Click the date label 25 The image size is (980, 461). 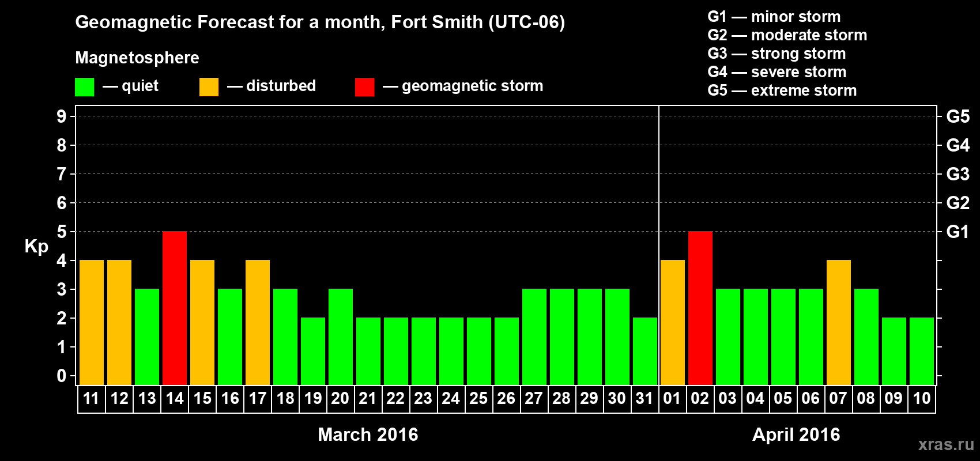479,398
